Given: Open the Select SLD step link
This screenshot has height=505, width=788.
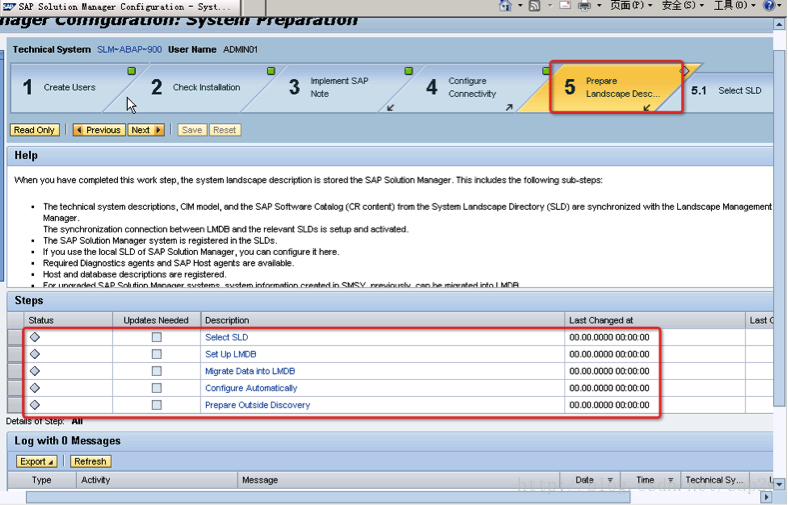Looking at the screenshot, I should [x=227, y=337].
